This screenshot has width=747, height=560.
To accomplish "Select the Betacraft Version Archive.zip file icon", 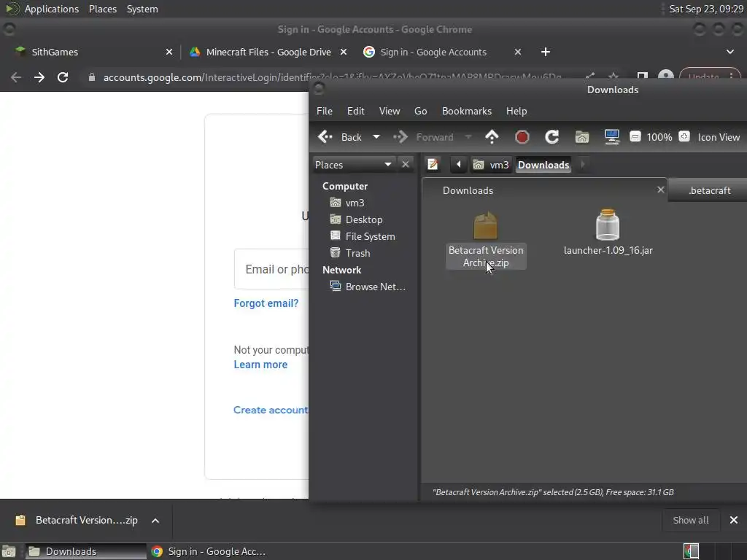I will (x=485, y=226).
